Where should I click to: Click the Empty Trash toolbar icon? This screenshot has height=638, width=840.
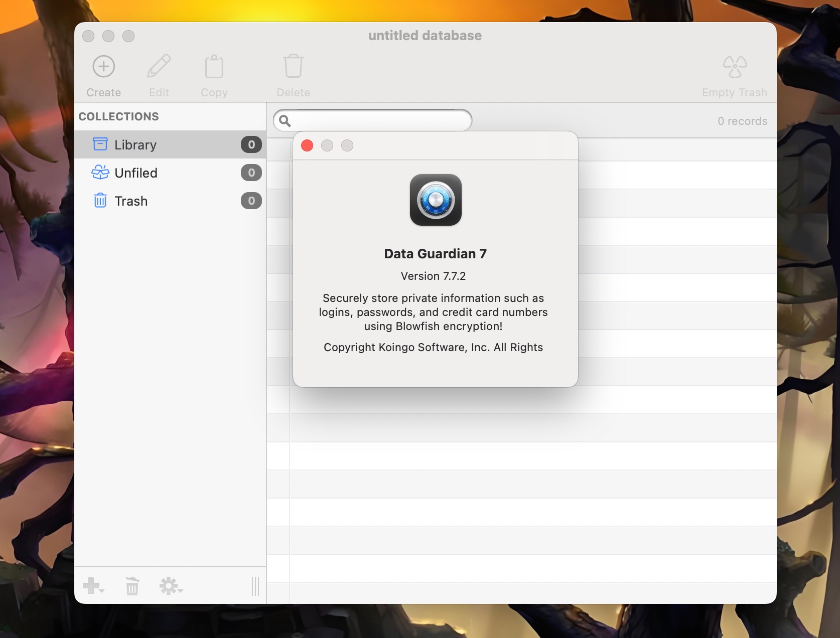tap(735, 67)
